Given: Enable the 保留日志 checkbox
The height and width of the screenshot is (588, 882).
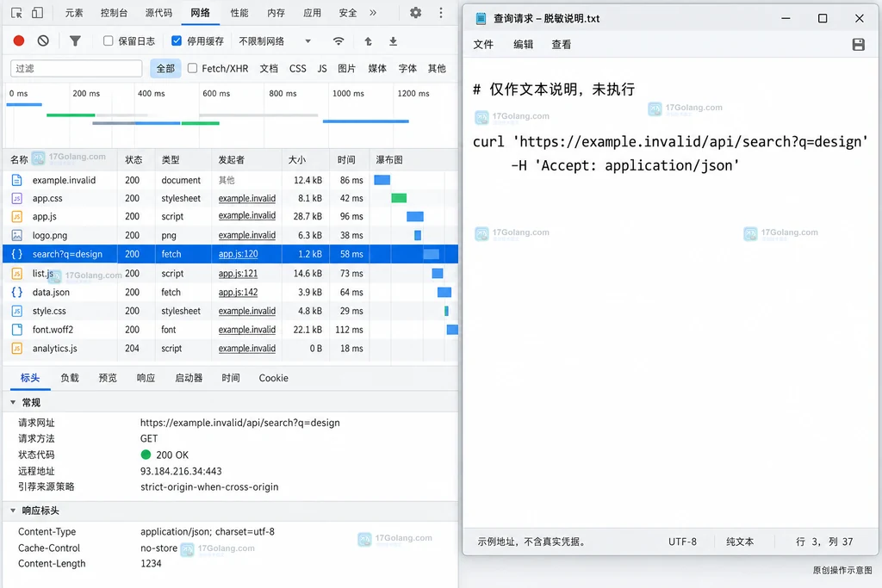Looking at the screenshot, I should tap(108, 40).
